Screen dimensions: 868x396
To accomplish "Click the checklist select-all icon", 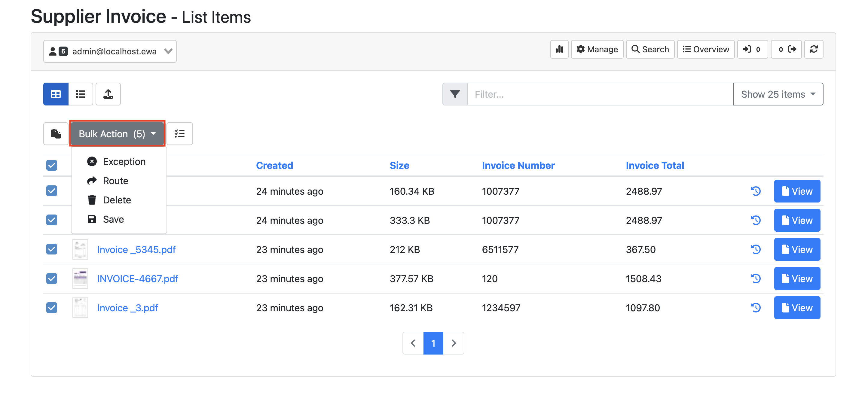I will pyautogui.click(x=180, y=134).
